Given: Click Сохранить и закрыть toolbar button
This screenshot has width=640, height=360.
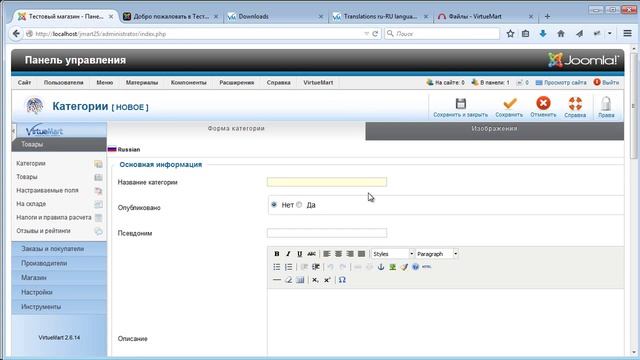Looking at the screenshot, I should [460, 108].
